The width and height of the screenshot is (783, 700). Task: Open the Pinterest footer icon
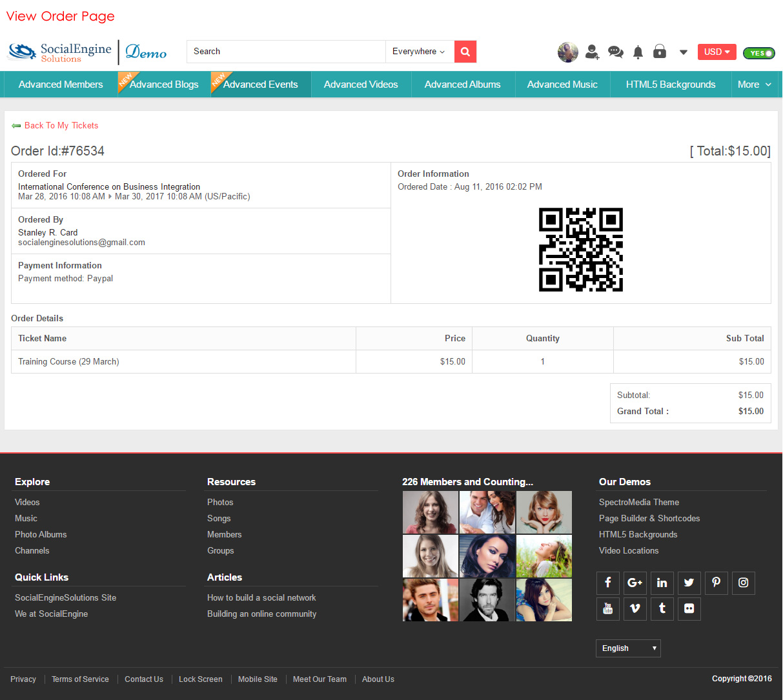click(x=716, y=583)
